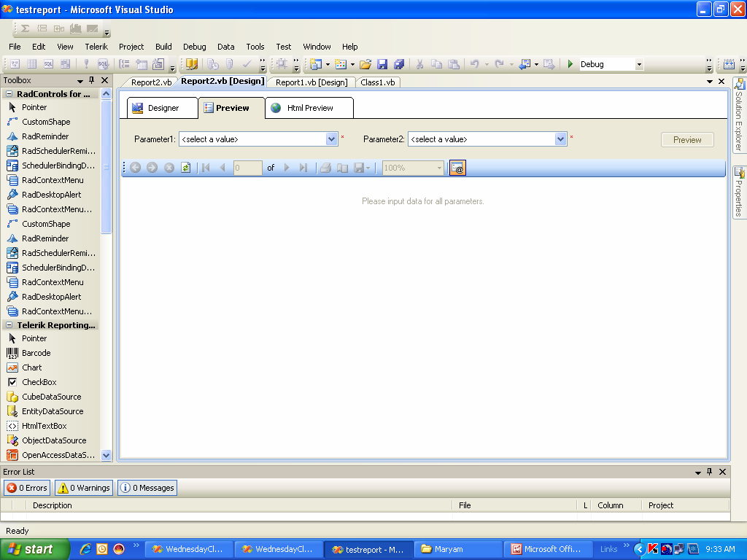This screenshot has height=560, width=747.
Task: Open the Parameter1 select a value dropdown
Action: [x=332, y=139]
